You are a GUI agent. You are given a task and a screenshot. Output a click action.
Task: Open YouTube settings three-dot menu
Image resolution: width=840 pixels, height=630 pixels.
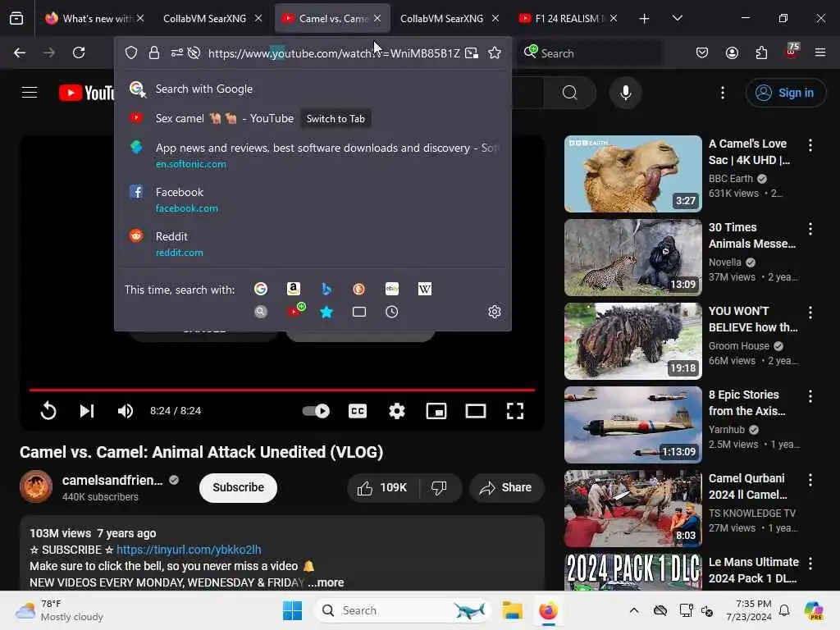pos(723,93)
